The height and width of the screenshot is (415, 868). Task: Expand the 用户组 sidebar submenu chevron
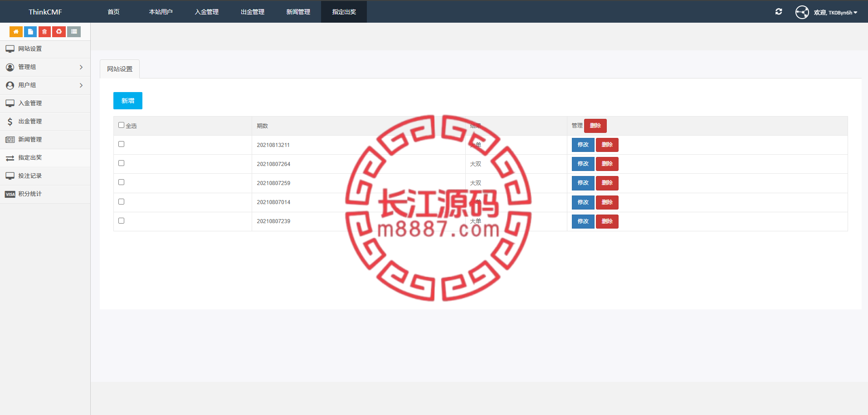tap(81, 85)
